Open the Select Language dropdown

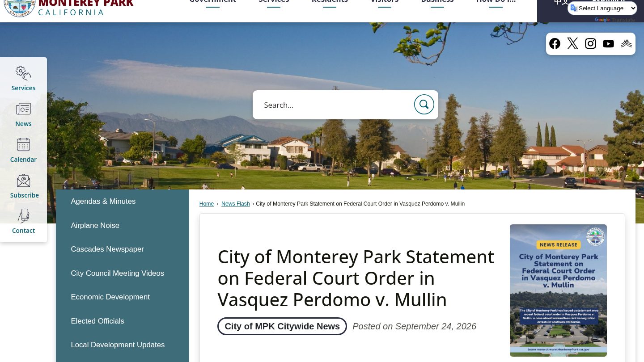click(602, 8)
